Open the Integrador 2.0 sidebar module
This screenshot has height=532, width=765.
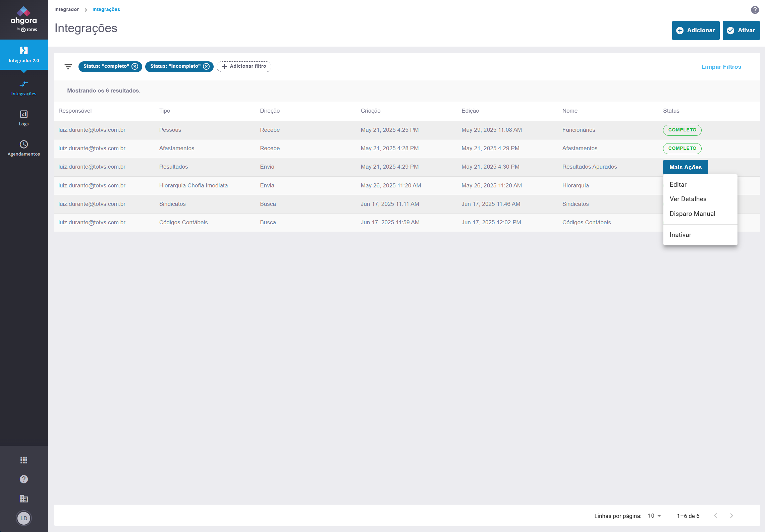coord(24,55)
